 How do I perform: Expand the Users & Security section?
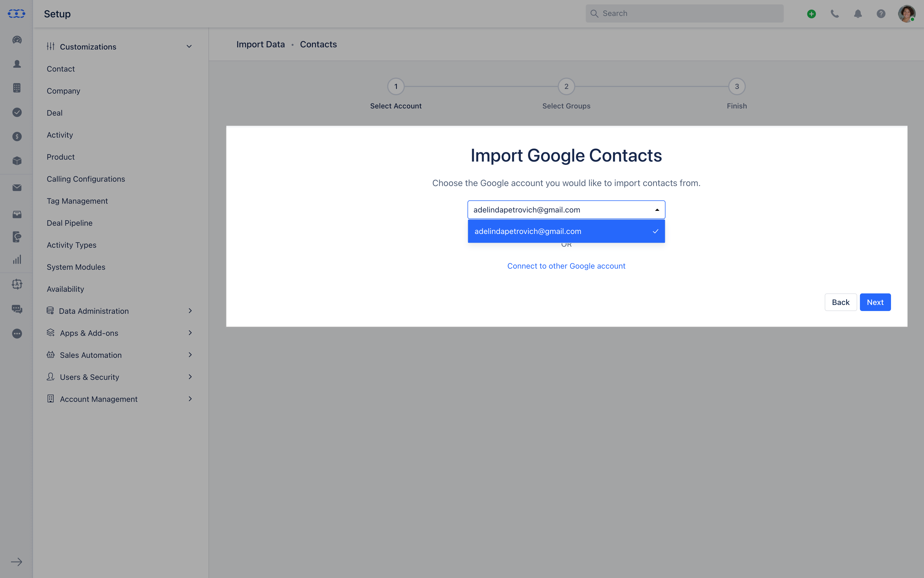click(x=190, y=377)
